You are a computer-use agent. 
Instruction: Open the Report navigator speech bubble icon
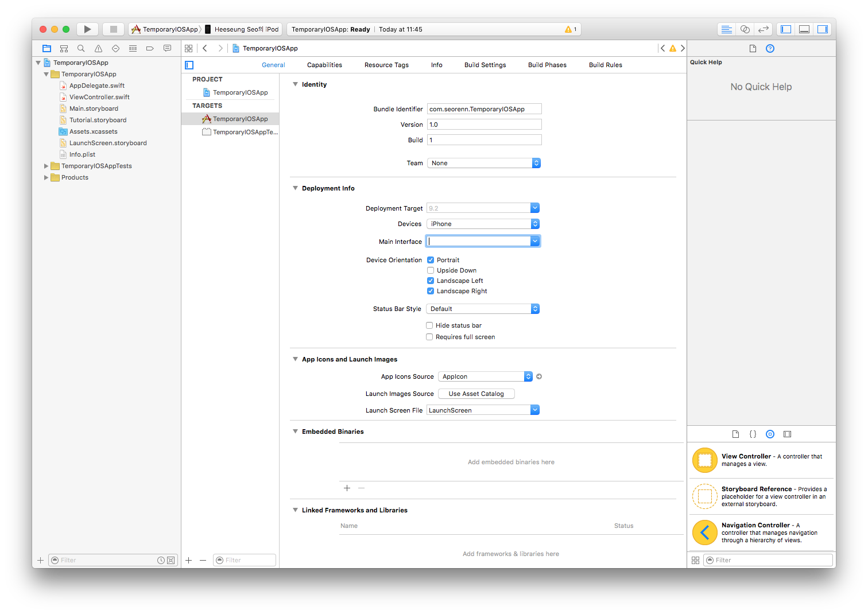pyautogui.click(x=167, y=48)
